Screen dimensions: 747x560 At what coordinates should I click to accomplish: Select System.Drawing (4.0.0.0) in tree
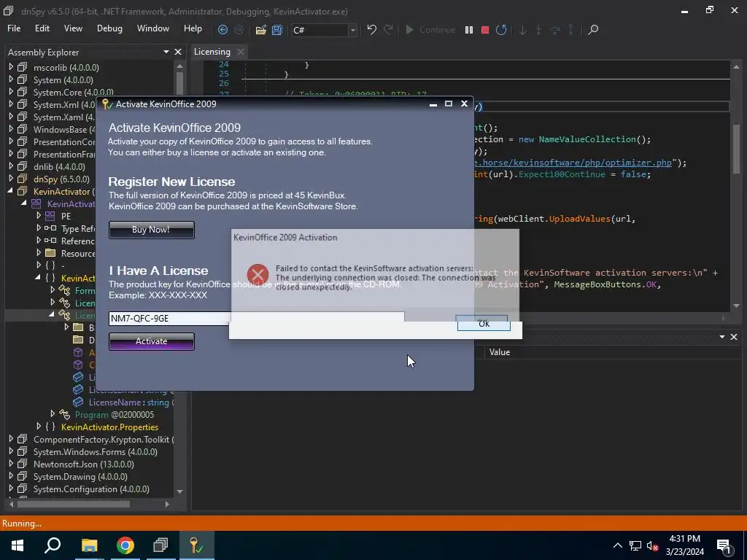click(x=80, y=476)
